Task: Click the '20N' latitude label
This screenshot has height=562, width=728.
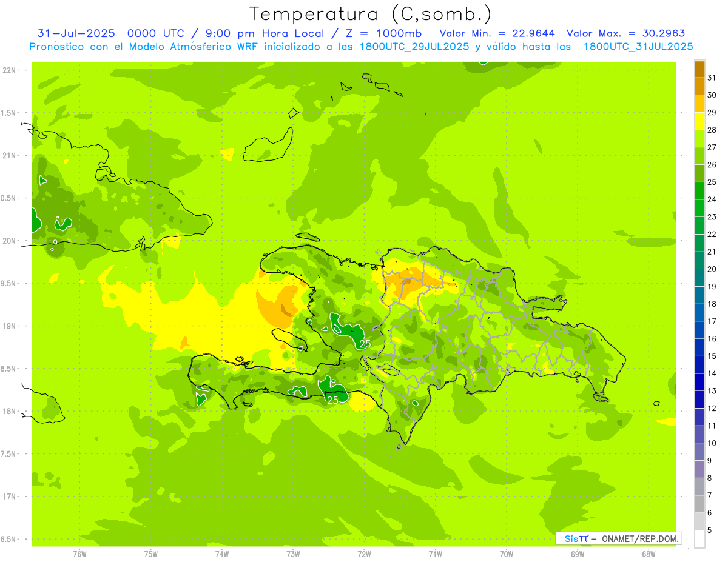Action: (x=10, y=241)
